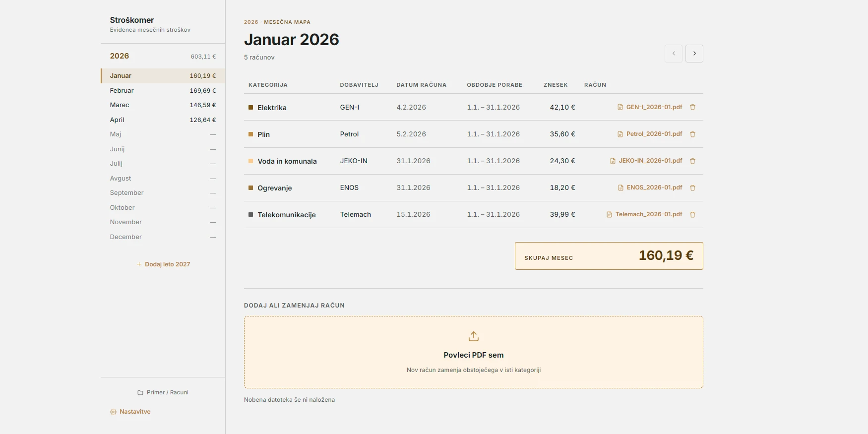Open Nastavitve settings link
This screenshot has width=868, height=434.
point(135,412)
